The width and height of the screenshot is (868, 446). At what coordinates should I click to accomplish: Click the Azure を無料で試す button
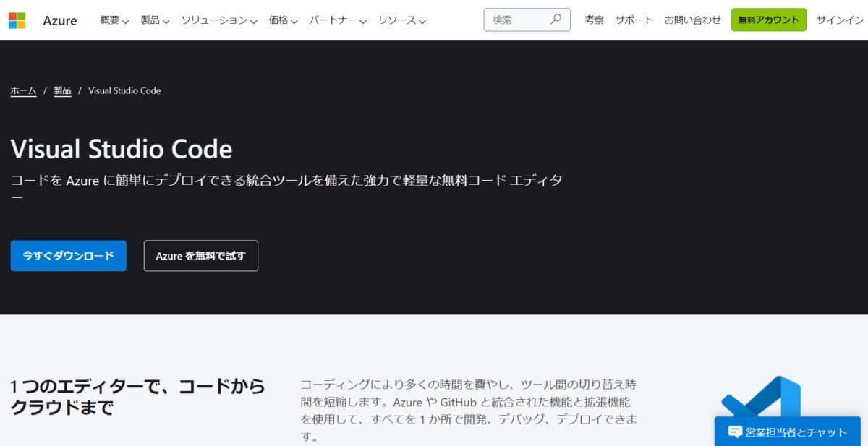[x=200, y=256]
